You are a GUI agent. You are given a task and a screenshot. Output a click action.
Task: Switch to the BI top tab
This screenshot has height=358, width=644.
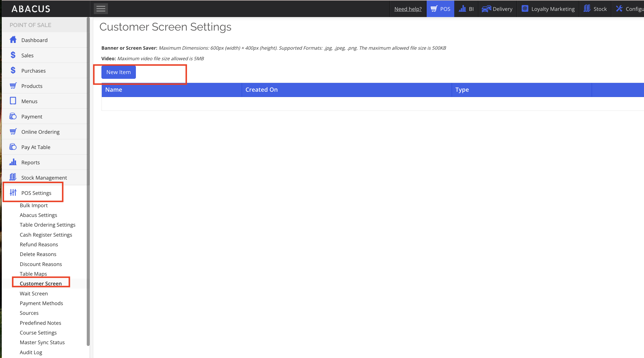pos(466,9)
